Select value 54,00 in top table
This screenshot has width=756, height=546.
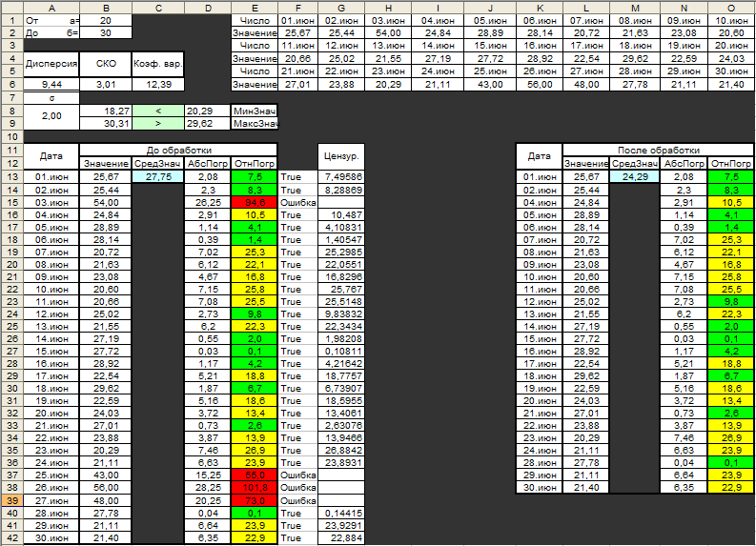389,33
